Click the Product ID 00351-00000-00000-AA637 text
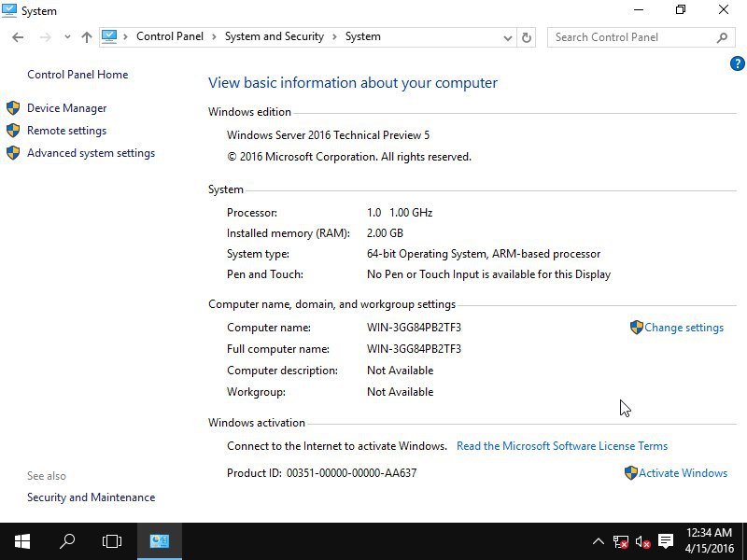This screenshot has width=747, height=560. [x=321, y=473]
